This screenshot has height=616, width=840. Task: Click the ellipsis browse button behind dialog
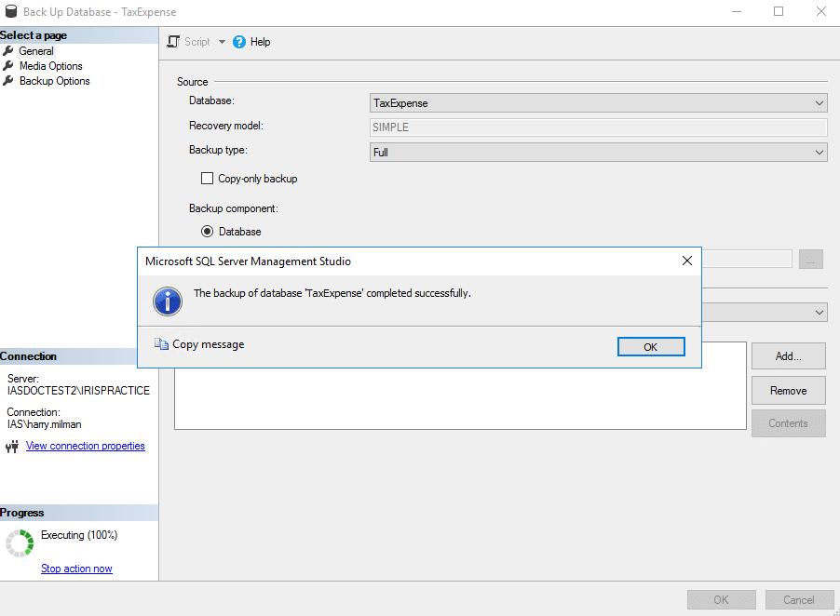(x=810, y=260)
